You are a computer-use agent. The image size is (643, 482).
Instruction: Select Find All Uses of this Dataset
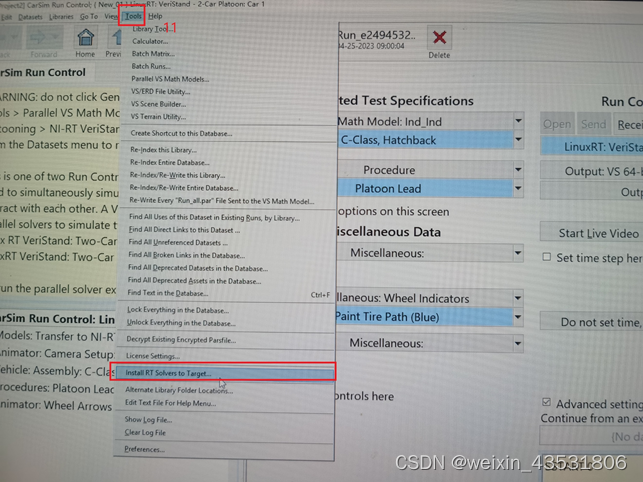(x=214, y=217)
